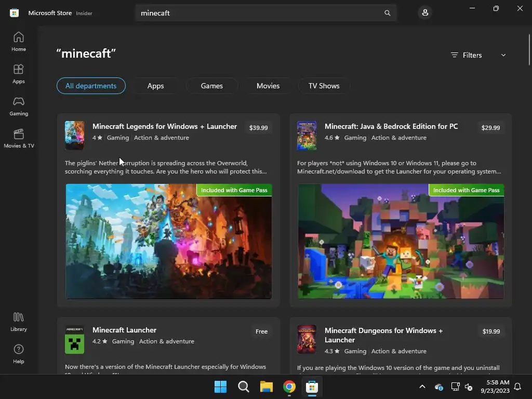The height and width of the screenshot is (399, 532).
Task: Open the Home section in sidebar
Action: pyautogui.click(x=19, y=42)
